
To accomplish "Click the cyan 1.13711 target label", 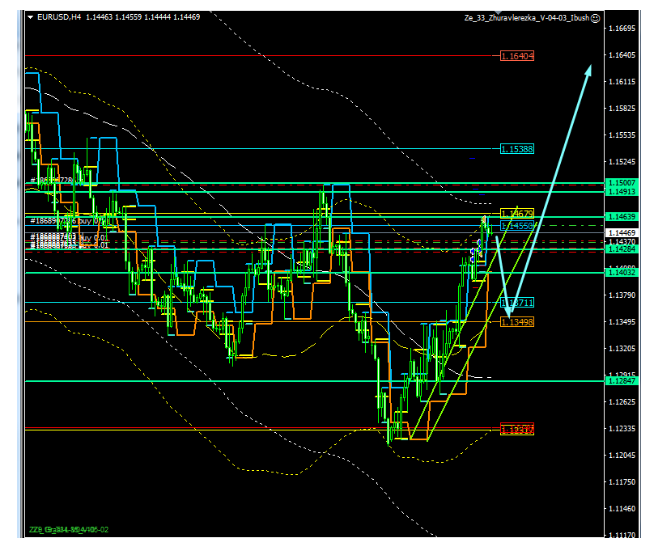I will tap(517, 301).
